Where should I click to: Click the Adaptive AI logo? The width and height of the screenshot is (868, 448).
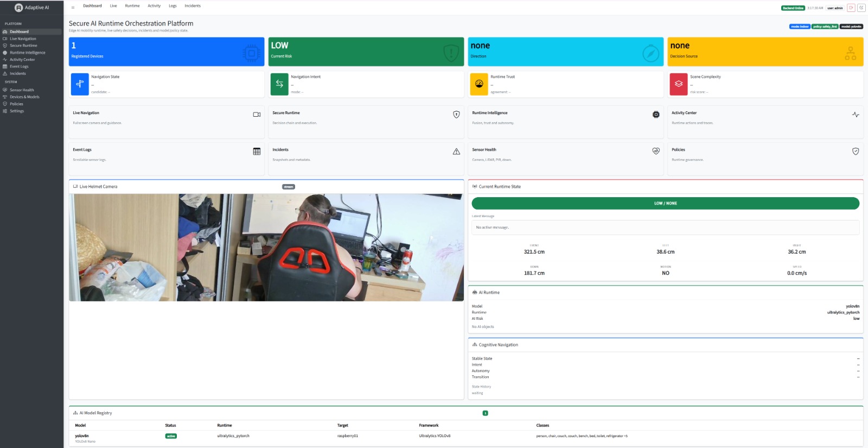click(31, 8)
